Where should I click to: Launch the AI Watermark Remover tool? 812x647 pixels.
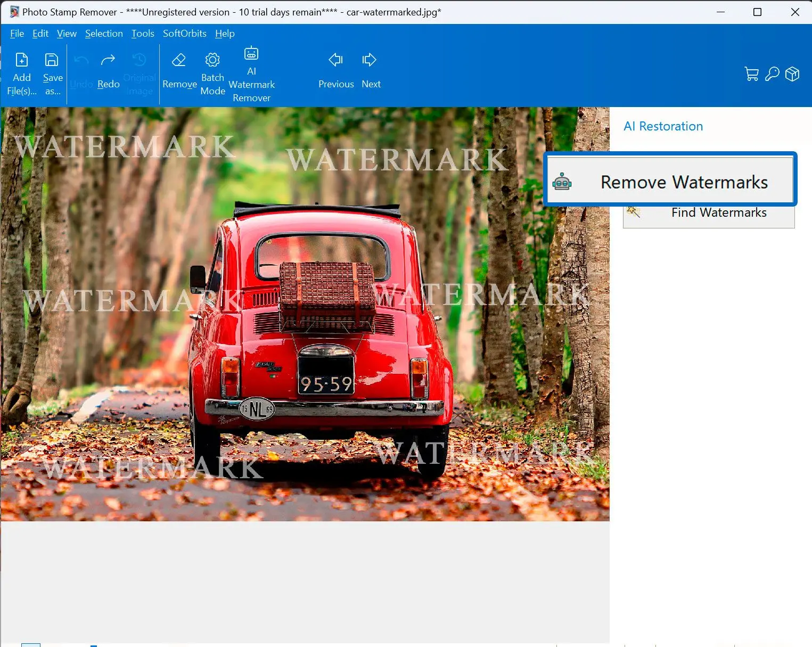tap(251, 54)
